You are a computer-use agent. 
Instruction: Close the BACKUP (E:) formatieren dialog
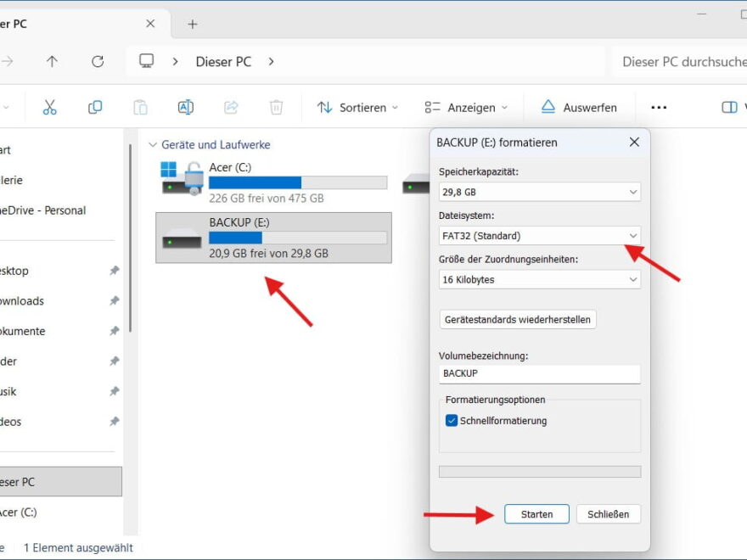tap(634, 142)
